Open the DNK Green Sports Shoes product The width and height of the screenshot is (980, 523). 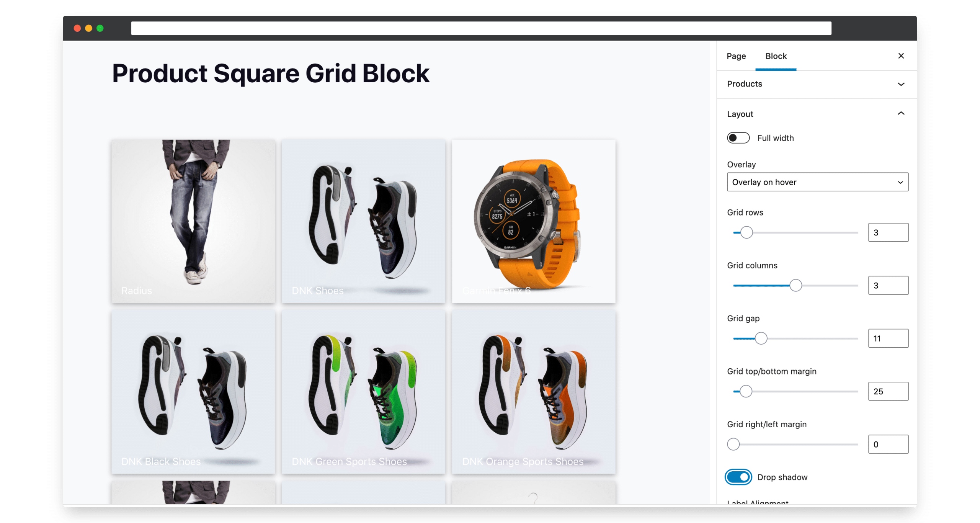click(363, 392)
